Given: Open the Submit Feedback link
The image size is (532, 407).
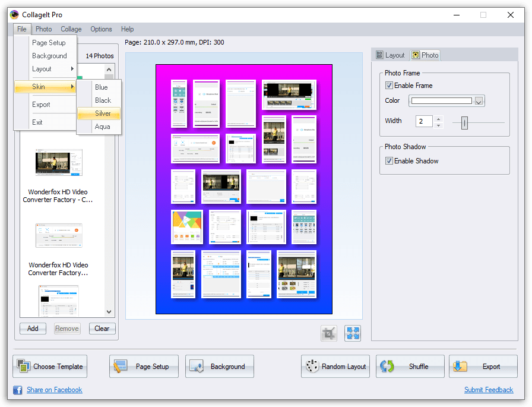Looking at the screenshot, I should 488,390.
